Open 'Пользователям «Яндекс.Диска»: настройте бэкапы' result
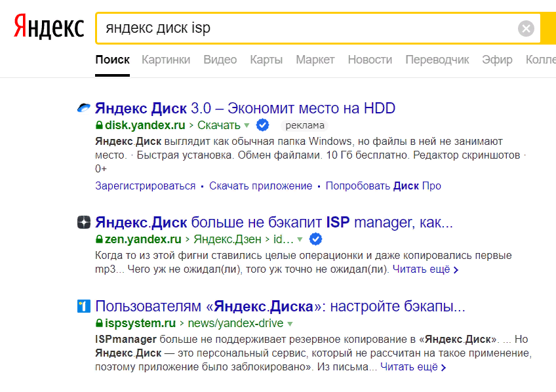Viewport: 556px width, 392px height. click(x=280, y=306)
